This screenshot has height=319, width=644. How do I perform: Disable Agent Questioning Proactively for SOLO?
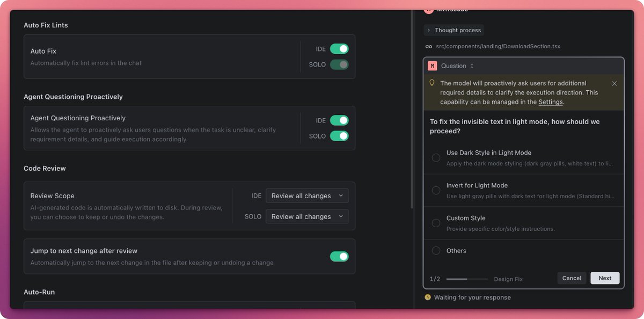[339, 136]
